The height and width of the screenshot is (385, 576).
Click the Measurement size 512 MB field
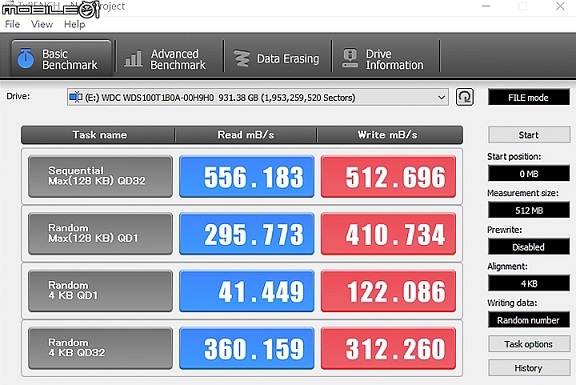pos(529,210)
